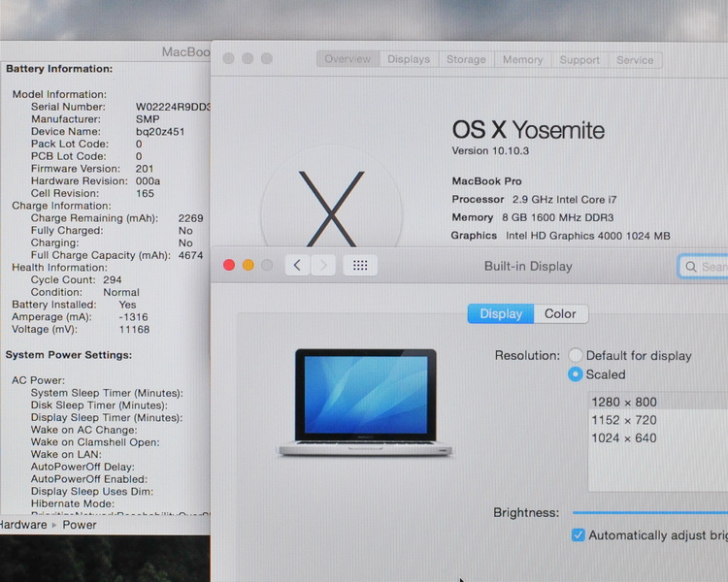Select the Scaled resolution option
728x582 pixels.
(x=576, y=374)
